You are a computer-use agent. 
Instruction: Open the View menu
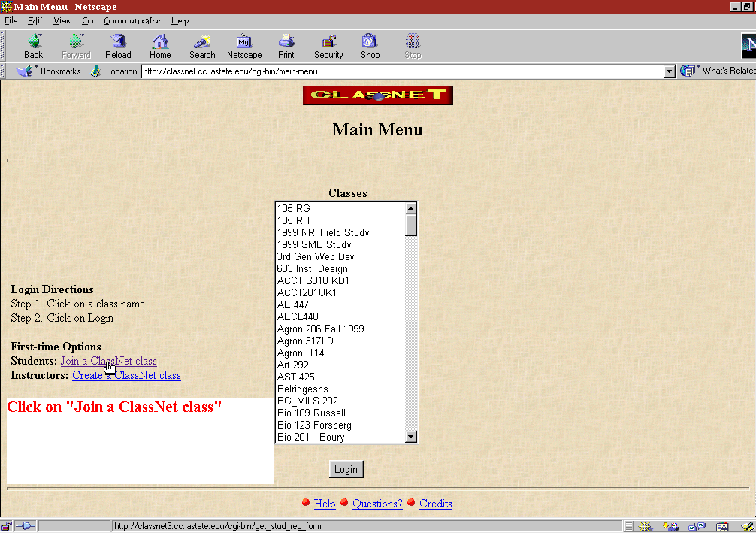click(x=63, y=20)
